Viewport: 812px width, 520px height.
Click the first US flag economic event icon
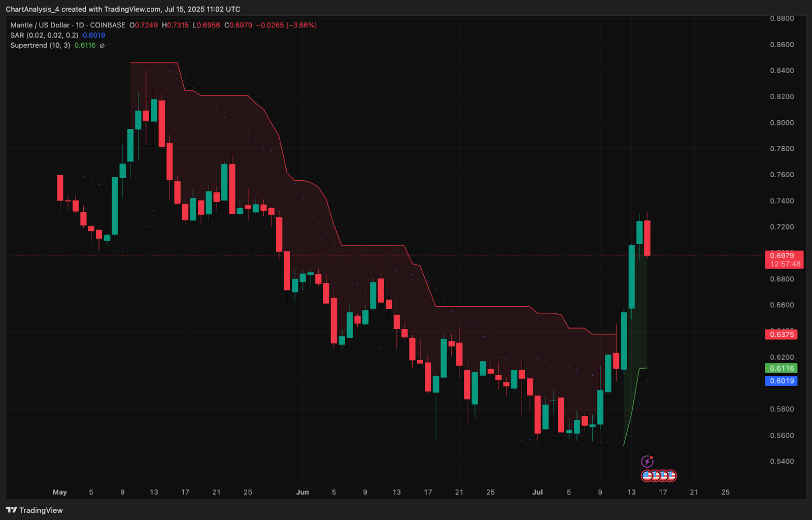[647, 476]
